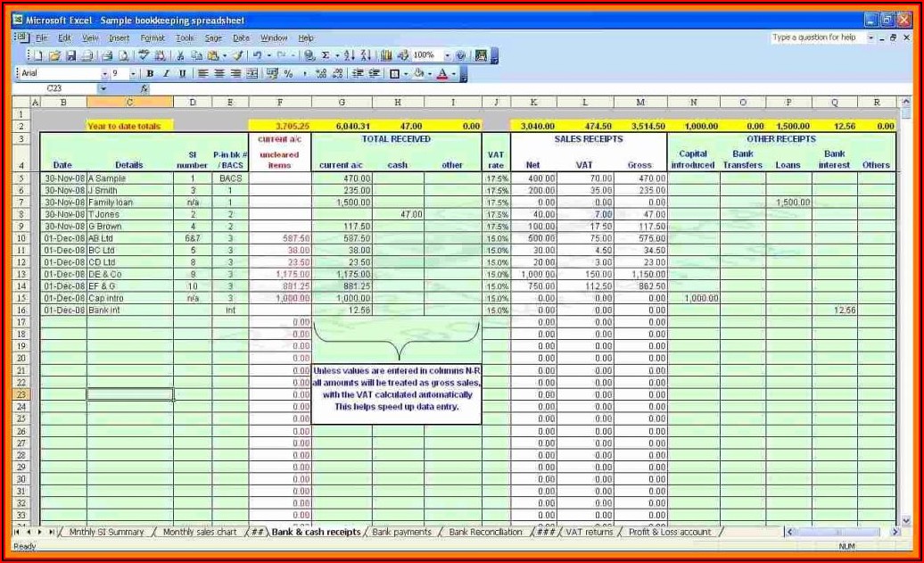Click the AutoSum sigma icon
924x563 pixels.
coord(326,56)
